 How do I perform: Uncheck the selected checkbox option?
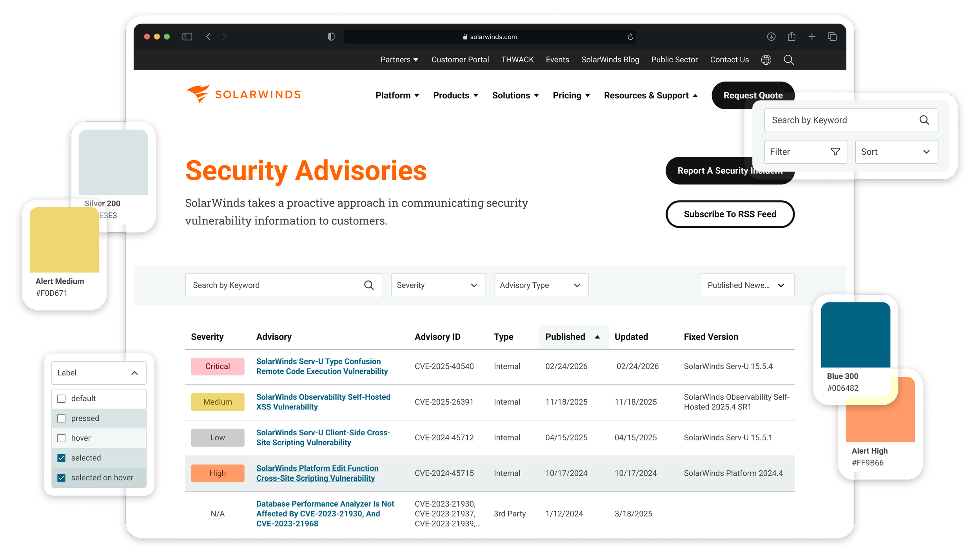click(62, 458)
